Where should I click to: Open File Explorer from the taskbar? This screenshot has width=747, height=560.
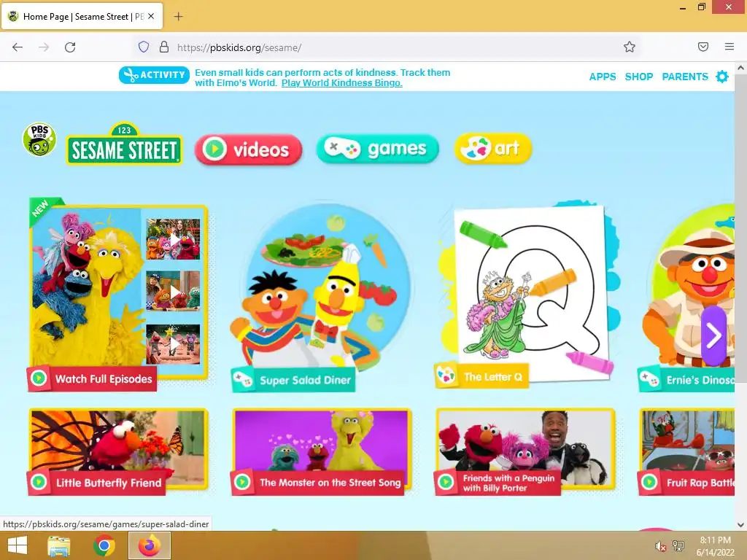click(x=59, y=545)
